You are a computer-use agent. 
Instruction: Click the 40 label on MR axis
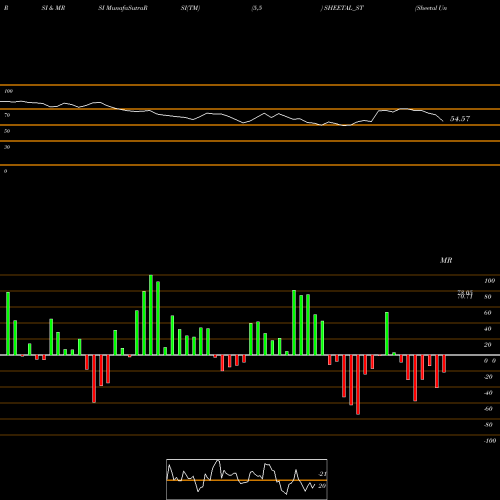point(488,329)
